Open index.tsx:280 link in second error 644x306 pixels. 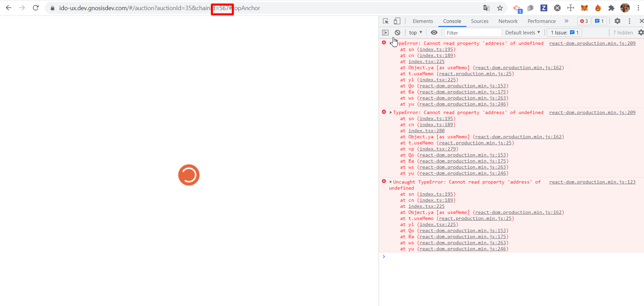click(x=427, y=131)
